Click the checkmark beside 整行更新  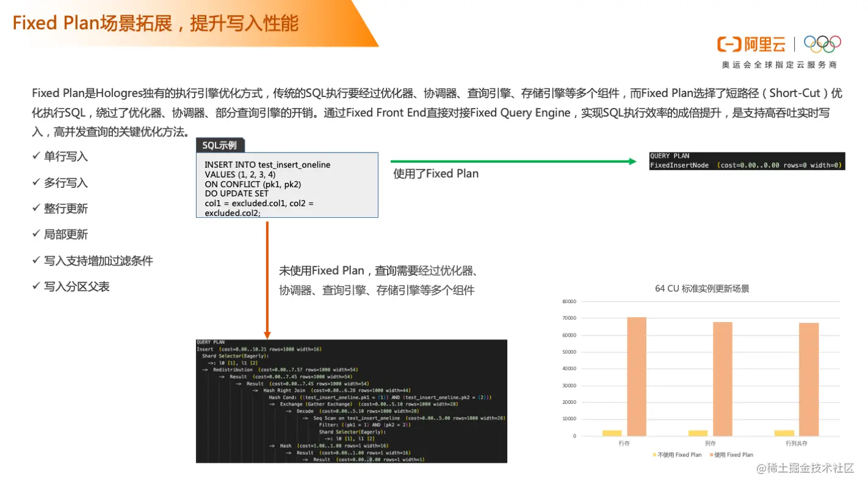tap(36, 208)
